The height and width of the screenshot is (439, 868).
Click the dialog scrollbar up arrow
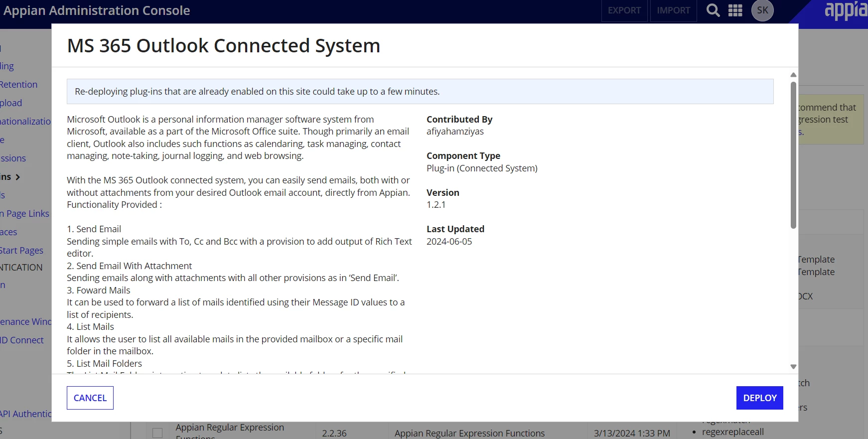[793, 75]
